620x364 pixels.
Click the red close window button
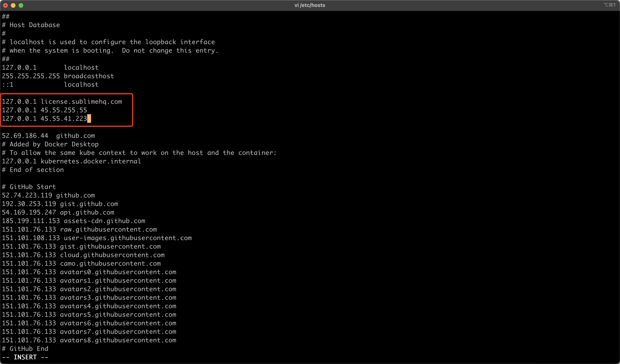tap(5, 5)
